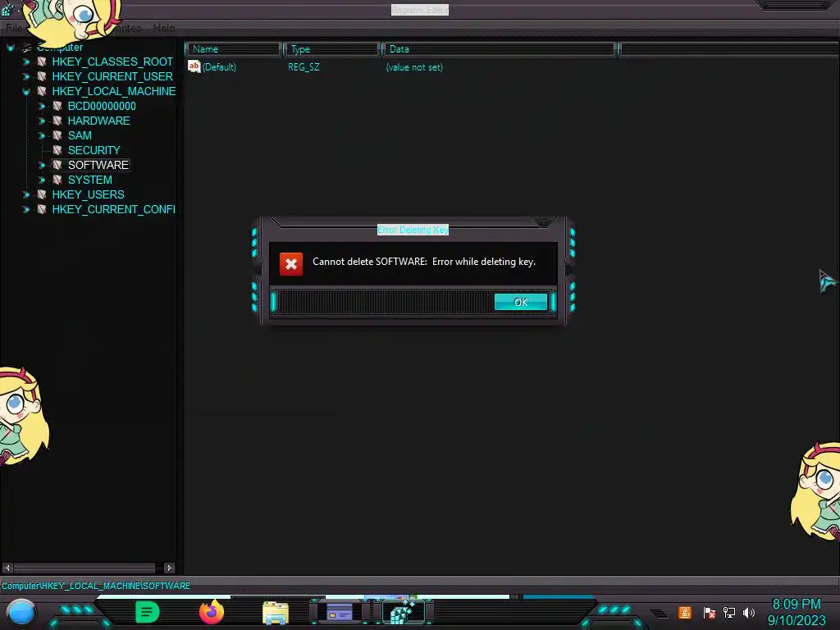Expand the HKEY_CURRENT_USER key arrow
840x630 pixels.
point(25,76)
